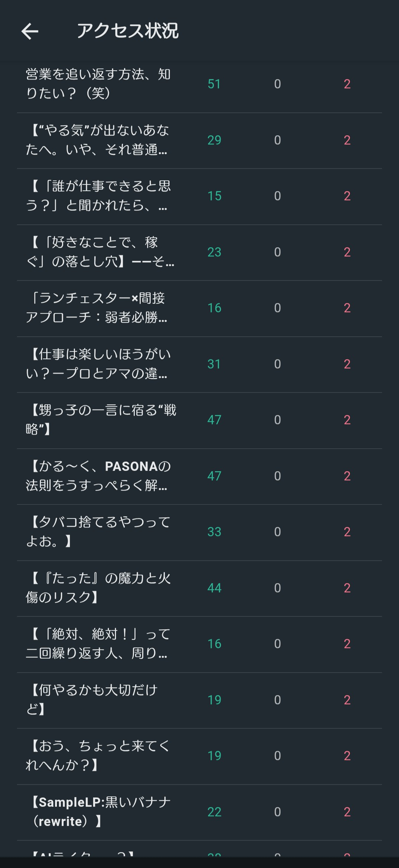Open 『たった』の魔力と火傷のリスク article
The image size is (399, 868).
click(98, 588)
